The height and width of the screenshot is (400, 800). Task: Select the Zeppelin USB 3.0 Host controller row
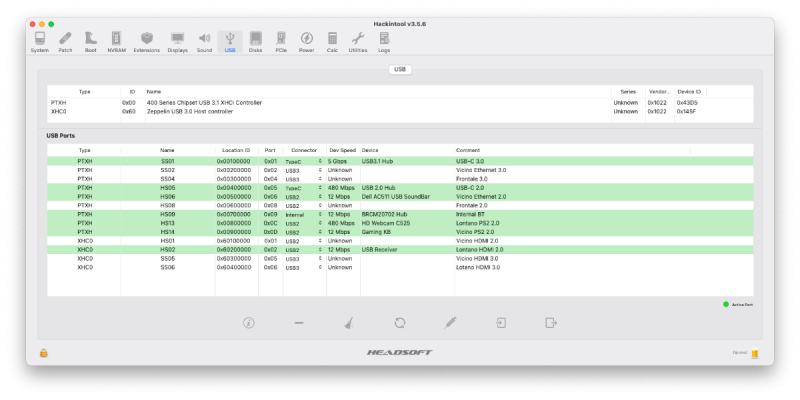(x=400, y=111)
